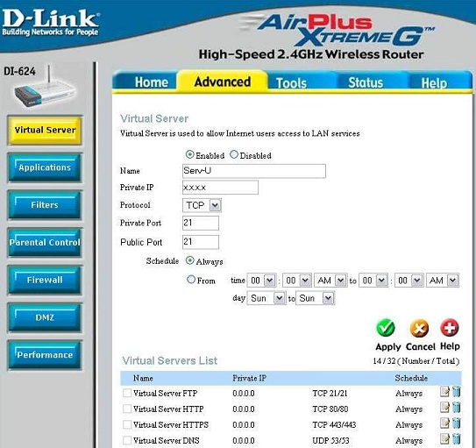Click the Private IP input field
This screenshot has width=476, height=448.
(x=220, y=188)
